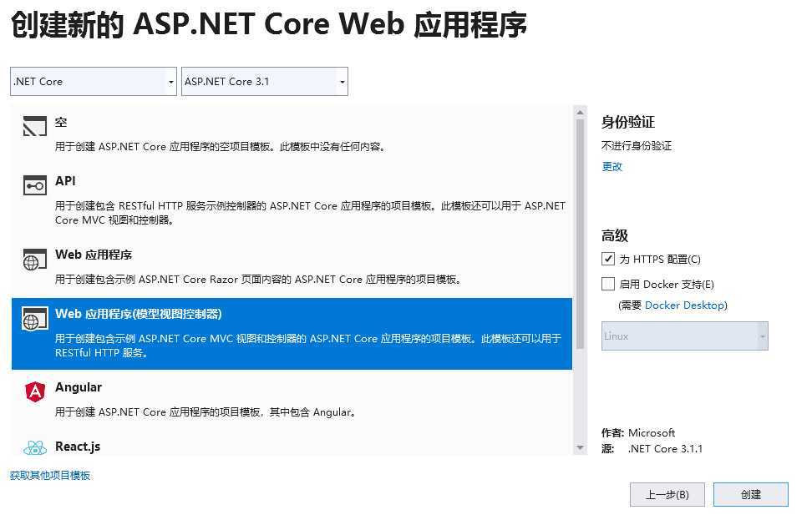Screen dimensions: 812x520
Task: Choose the Web 应用程序 Razor template icon
Action: coord(35,260)
